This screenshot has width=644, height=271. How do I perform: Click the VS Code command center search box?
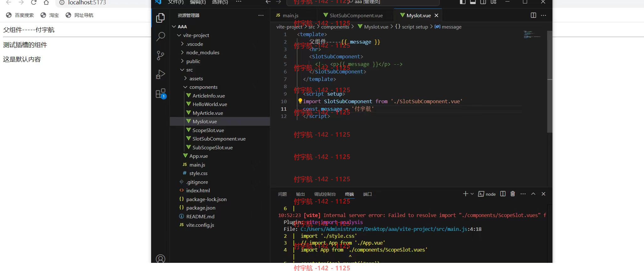pos(363,2)
